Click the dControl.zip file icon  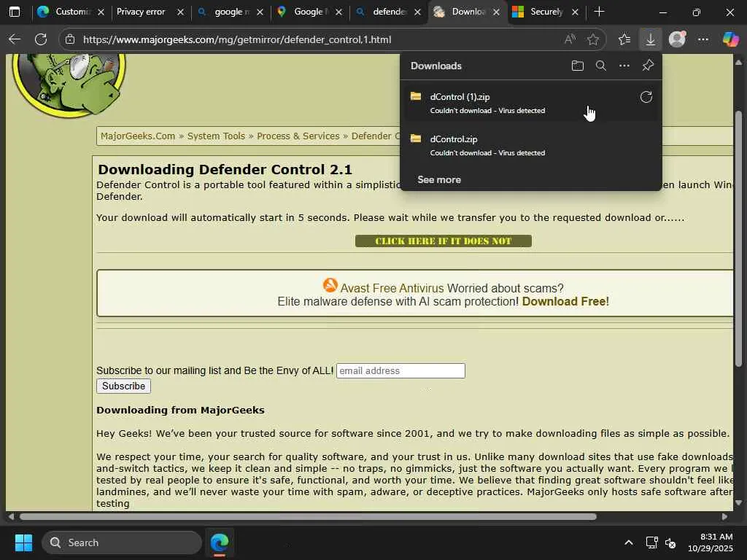[x=416, y=139]
